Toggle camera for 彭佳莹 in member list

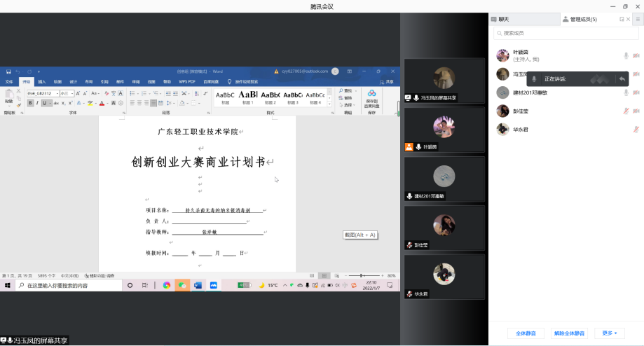point(636,111)
